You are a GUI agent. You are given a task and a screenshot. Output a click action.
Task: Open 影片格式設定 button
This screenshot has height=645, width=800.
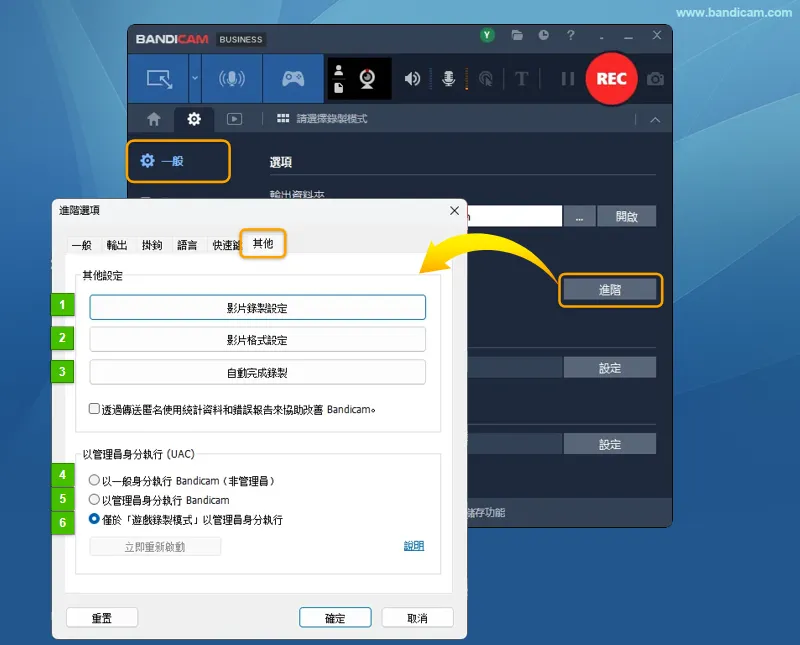click(x=257, y=340)
